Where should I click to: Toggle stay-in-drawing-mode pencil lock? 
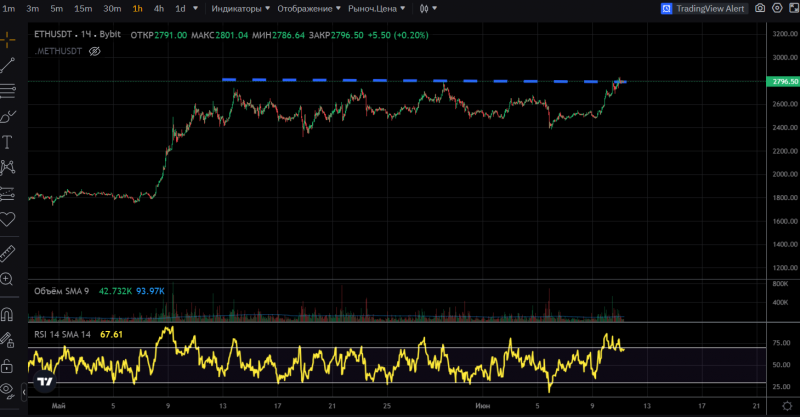[x=7, y=340]
